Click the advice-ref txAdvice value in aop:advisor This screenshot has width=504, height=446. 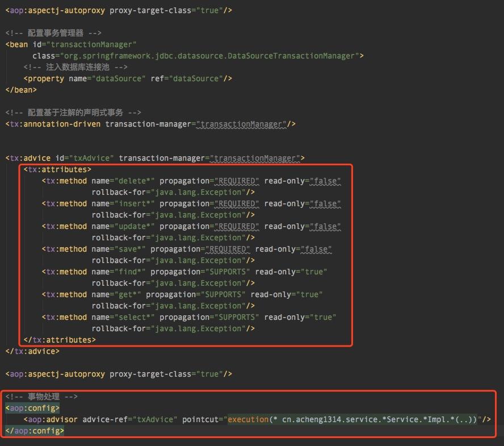point(156,419)
